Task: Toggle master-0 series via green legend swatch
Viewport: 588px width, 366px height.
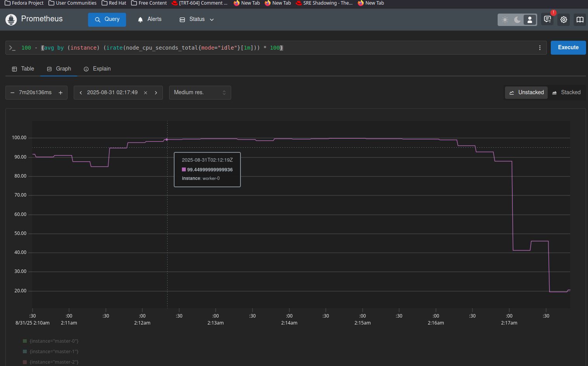Action: pos(25,341)
